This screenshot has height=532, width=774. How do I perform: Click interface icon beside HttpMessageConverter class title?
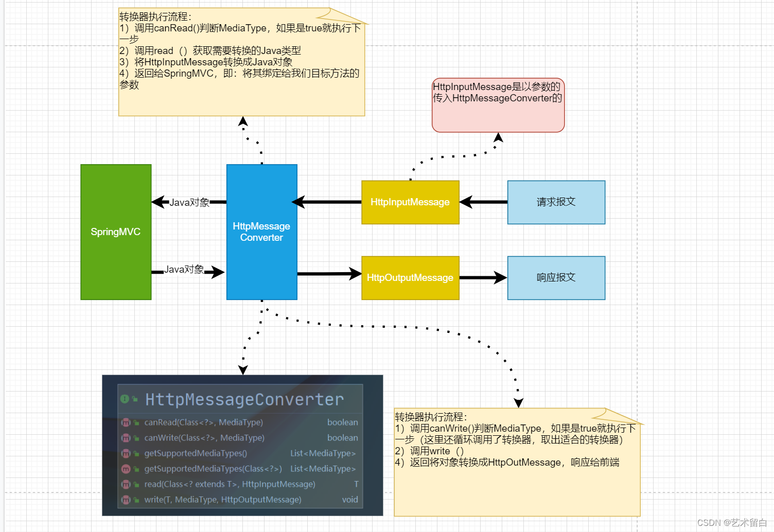[x=125, y=399]
